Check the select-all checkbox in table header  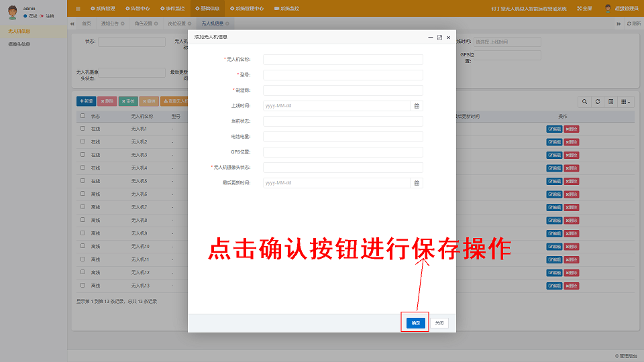click(83, 116)
